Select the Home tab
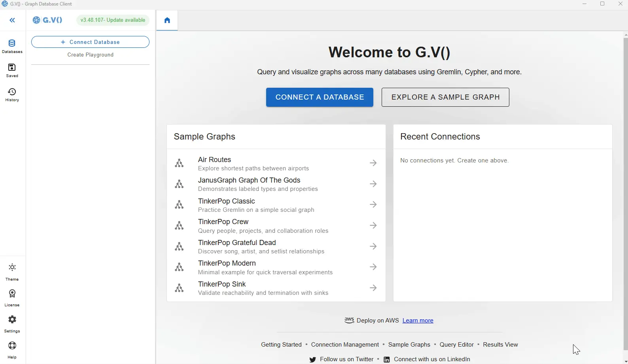628x364 pixels. point(167,21)
